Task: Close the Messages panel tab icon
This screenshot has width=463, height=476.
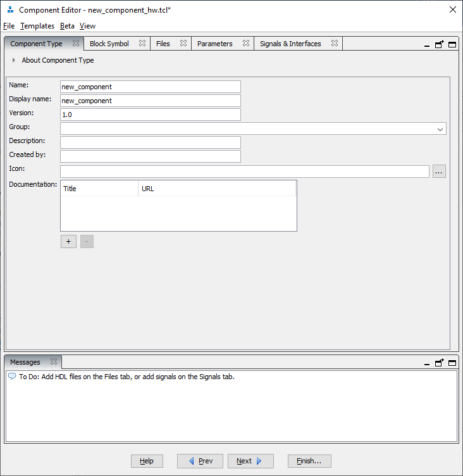Action: click(53, 362)
